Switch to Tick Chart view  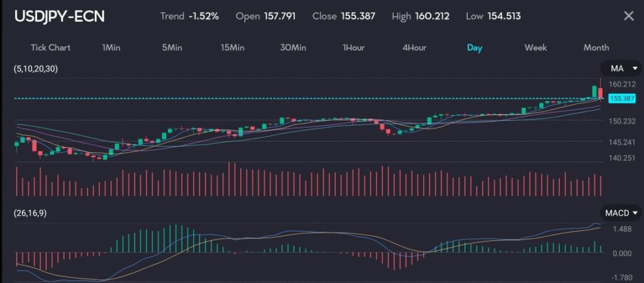pos(50,48)
